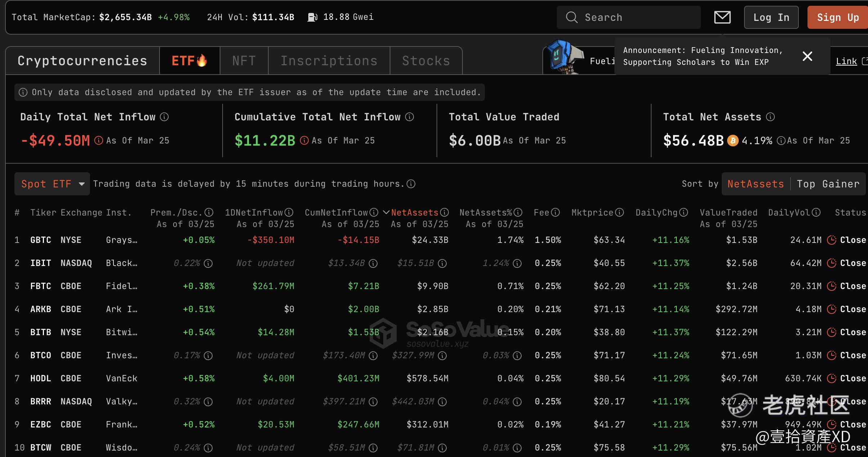Click HODL ticker in table
The width and height of the screenshot is (868, 457).
click(x=41, y=378)
